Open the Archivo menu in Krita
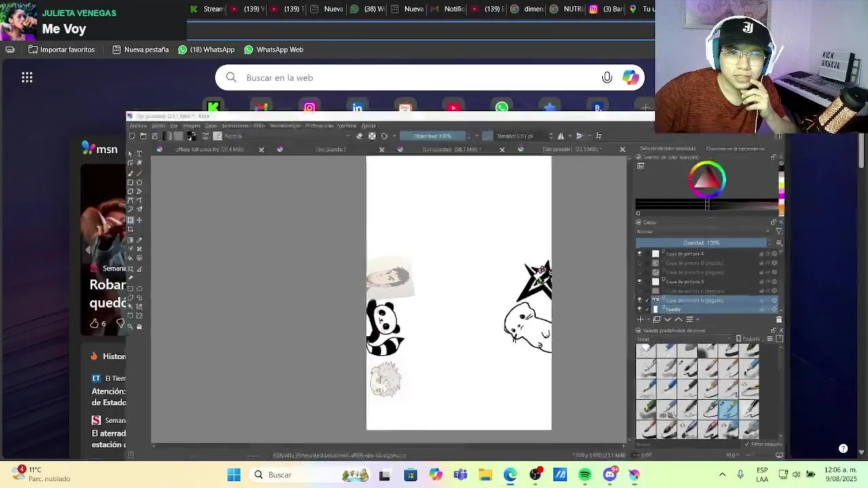 (138, 125)
